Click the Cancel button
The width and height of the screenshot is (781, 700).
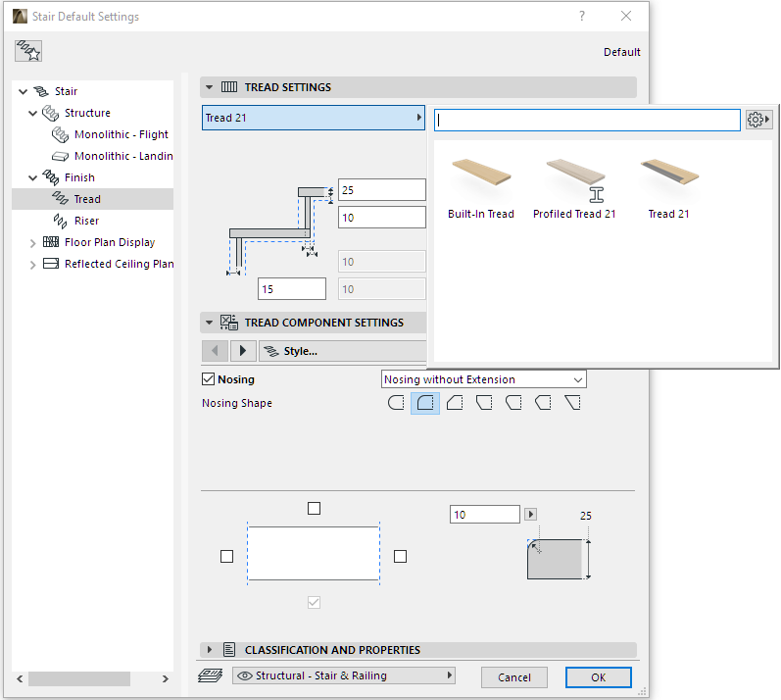tap(514, 677)
